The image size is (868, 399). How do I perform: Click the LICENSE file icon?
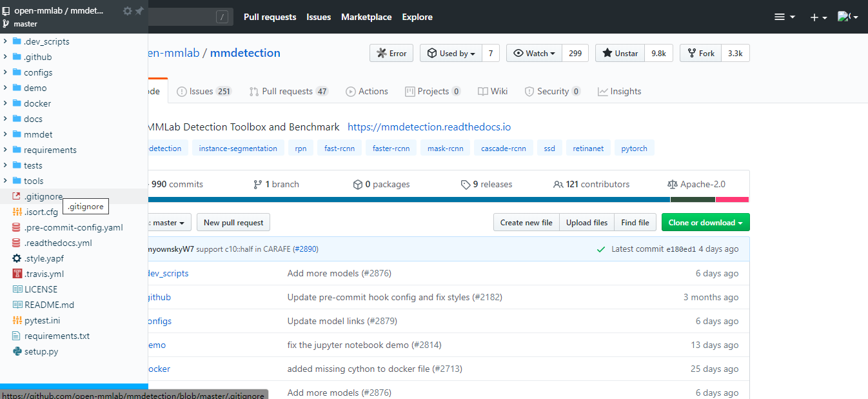17,289
